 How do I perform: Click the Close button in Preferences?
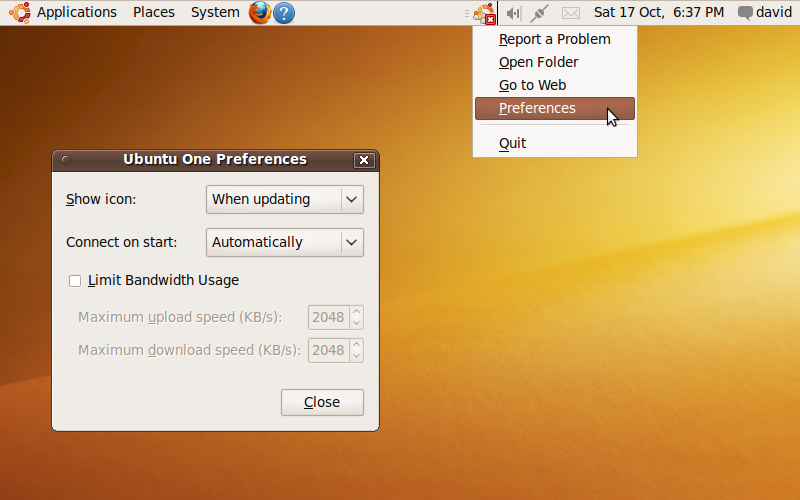322,402
